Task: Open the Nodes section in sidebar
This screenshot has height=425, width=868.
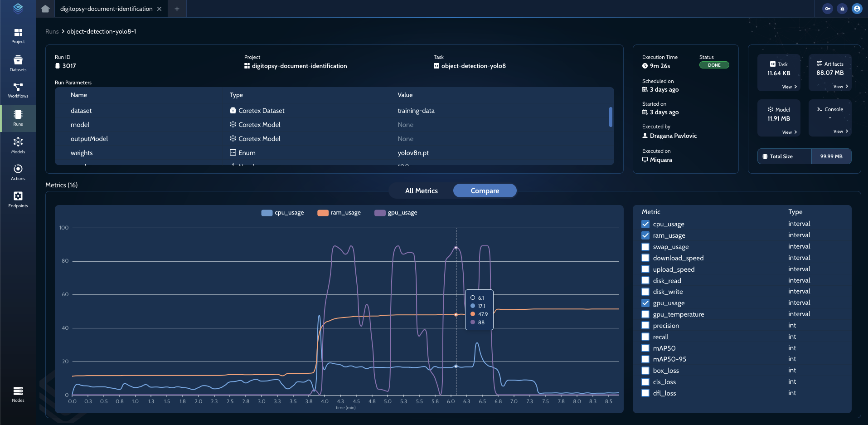Action: [x=18, y=394]
